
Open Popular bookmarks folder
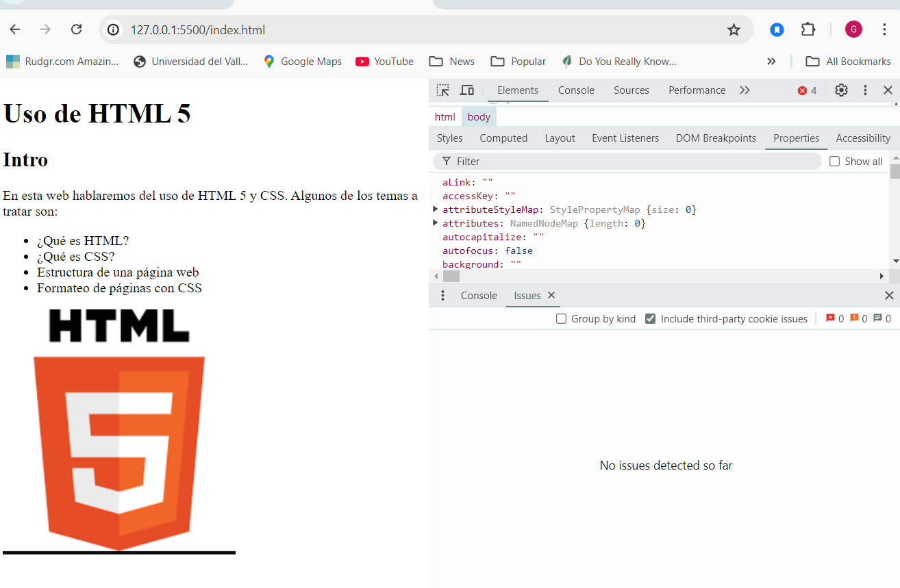(x=518, y=62)
